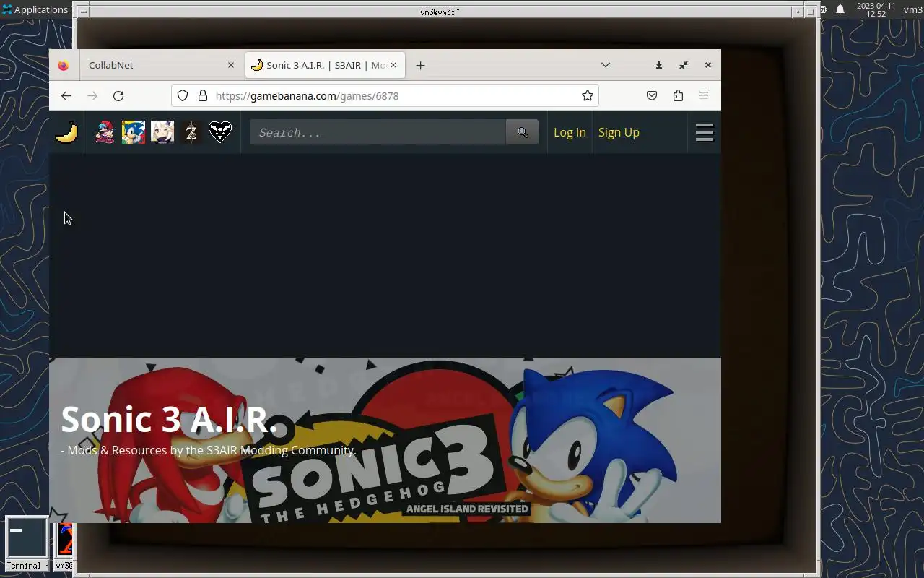Click the Firefox downloads arrow icon
This screenshot has width=924, height=578.
tap(659, 65)
